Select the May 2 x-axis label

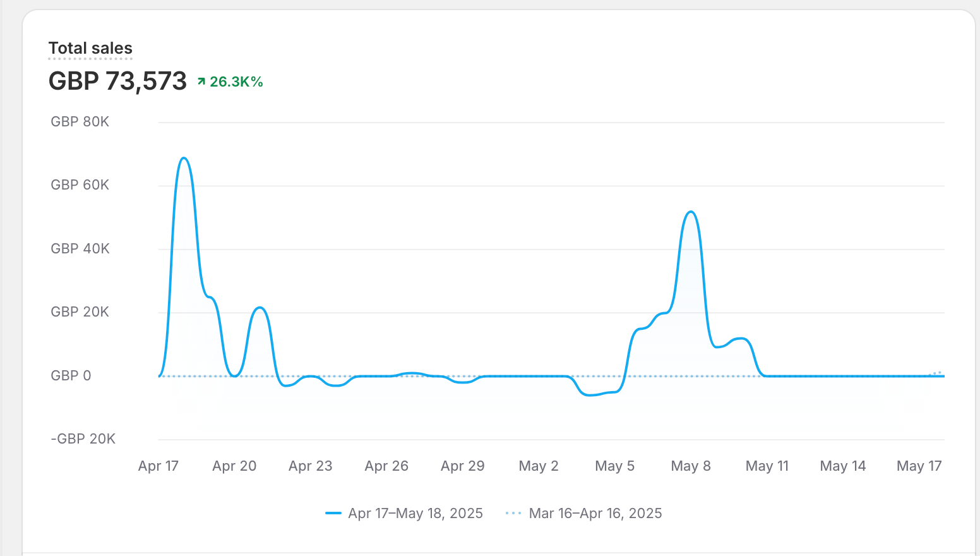539,466
